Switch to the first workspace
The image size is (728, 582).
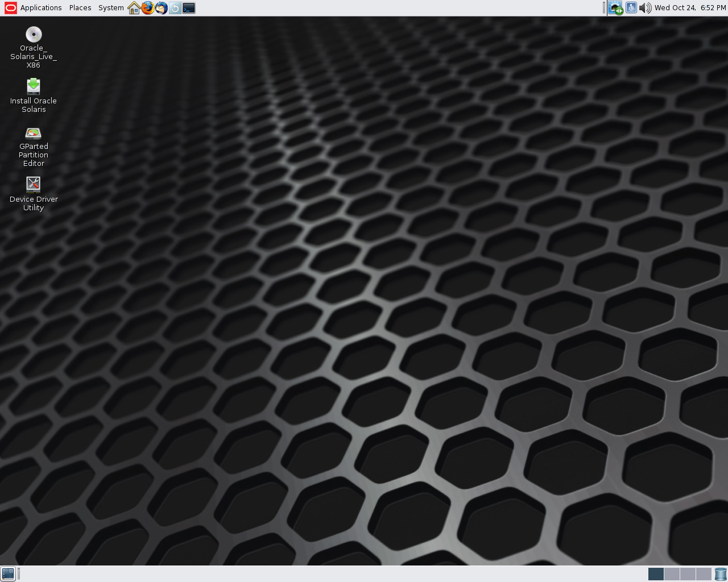pos(656,574)
